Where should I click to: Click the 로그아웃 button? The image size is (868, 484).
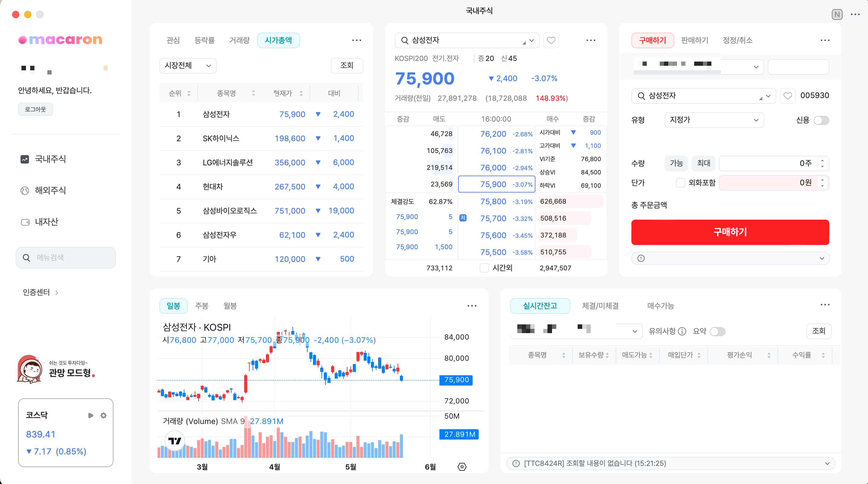click(35, 110)
